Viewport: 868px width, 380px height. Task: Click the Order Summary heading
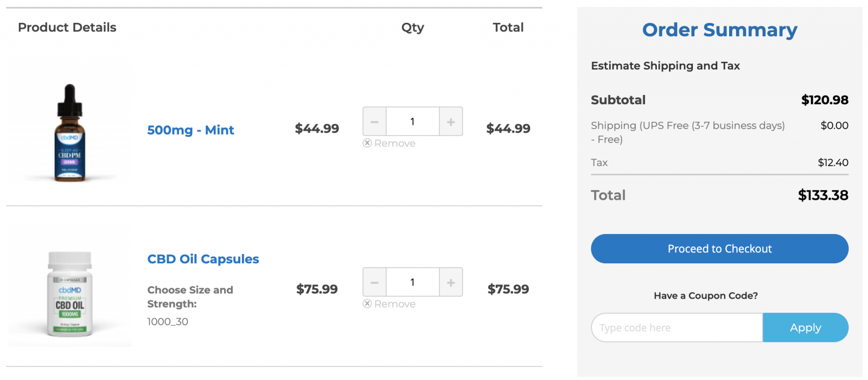pos(719,30)
